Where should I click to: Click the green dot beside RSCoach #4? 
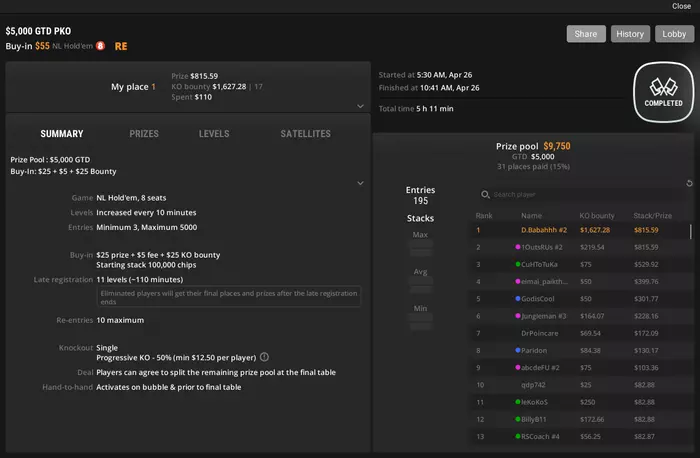[x=518, y=436]
